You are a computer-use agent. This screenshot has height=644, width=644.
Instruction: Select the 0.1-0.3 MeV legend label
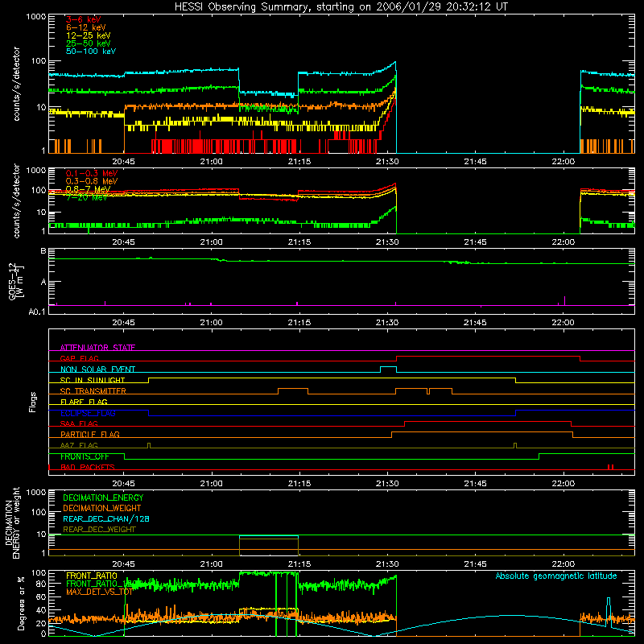coord(92,173)
